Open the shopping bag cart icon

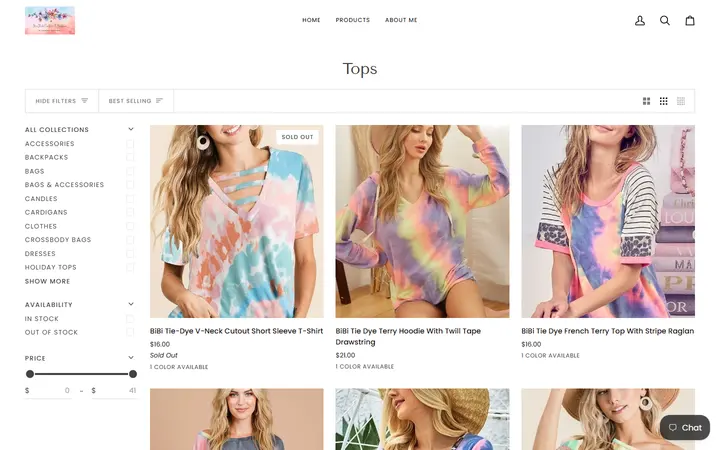pos(690,20)
